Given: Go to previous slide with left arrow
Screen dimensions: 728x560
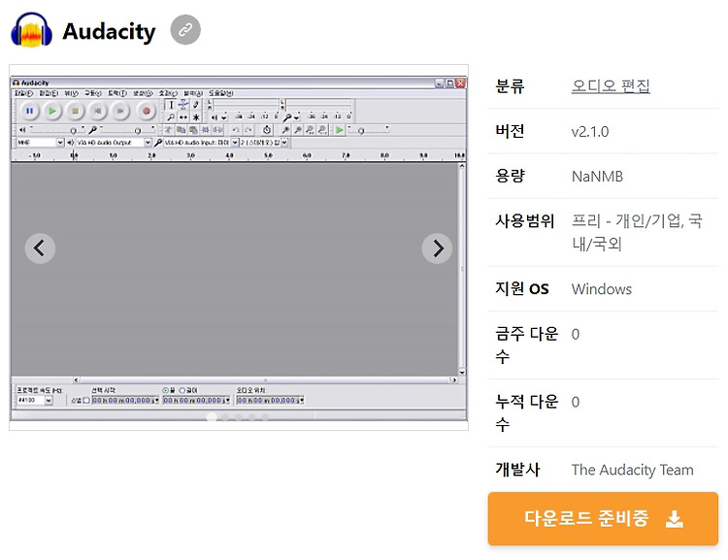Looking at the screenshot, I should [x=40, y=248].
